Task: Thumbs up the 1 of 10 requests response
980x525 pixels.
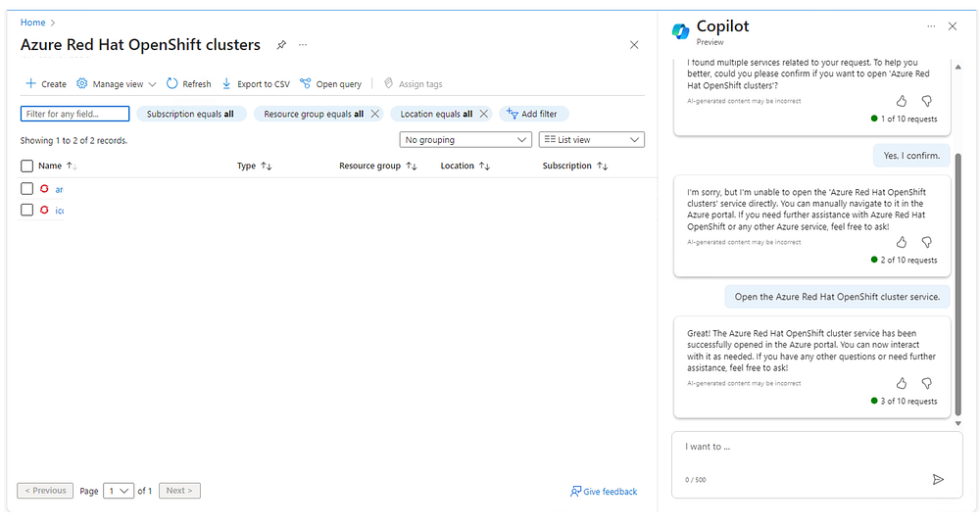Action: click(902, 101)
